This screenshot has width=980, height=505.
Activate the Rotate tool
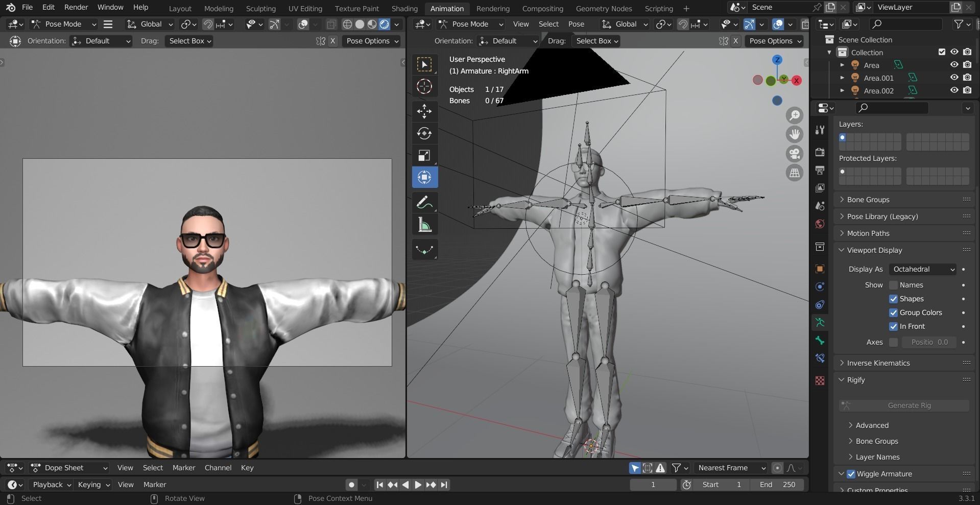coord(424,133)
